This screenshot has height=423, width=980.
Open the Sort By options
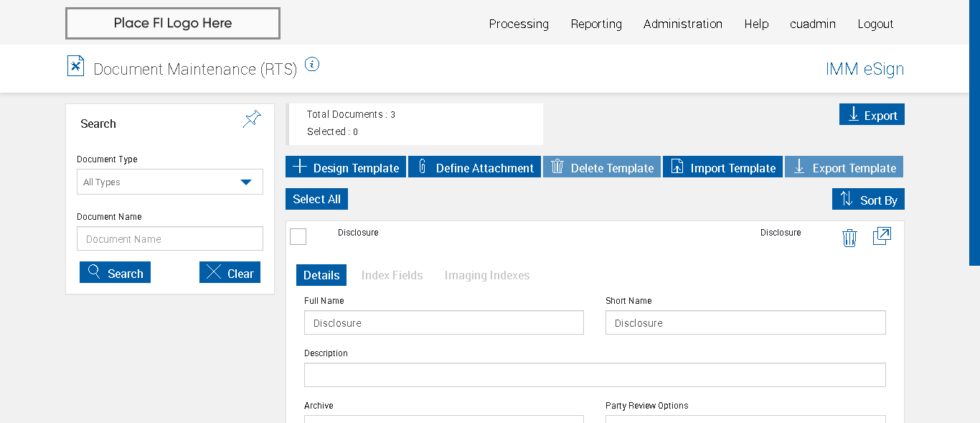point(868,200)
